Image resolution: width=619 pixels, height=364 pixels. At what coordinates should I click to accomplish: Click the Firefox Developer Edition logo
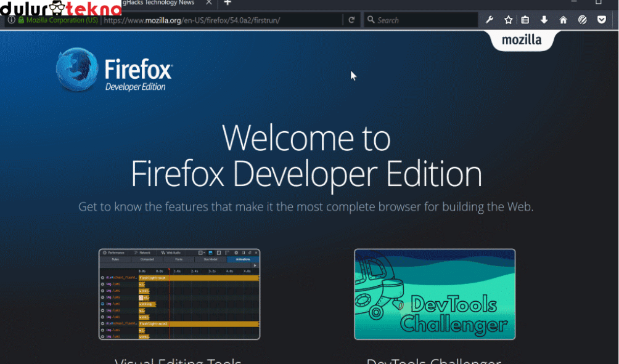114,70
